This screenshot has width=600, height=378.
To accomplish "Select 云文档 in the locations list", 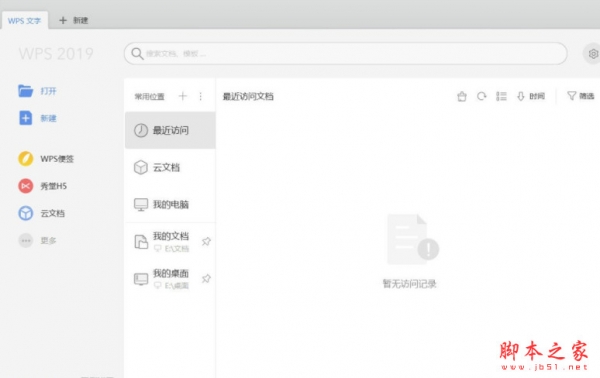I will [170, 167].
